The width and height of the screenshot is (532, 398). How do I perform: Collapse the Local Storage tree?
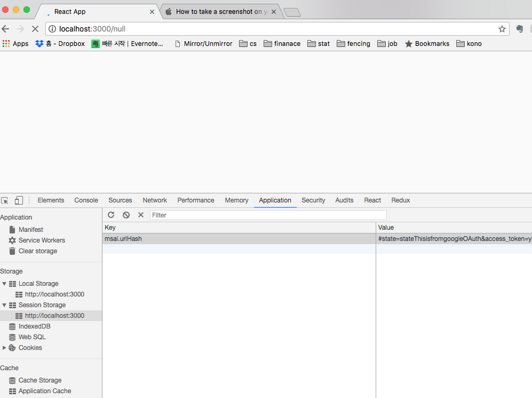coord(5,283)
